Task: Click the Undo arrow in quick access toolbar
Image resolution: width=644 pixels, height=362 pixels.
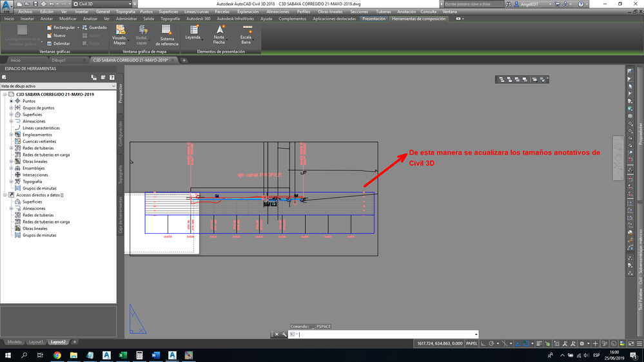Action: (52, 4)
